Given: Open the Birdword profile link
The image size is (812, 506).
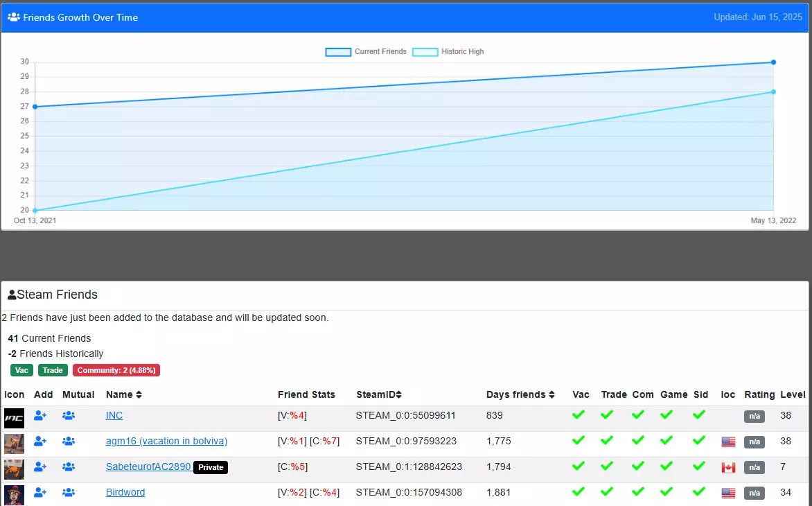Looking at the screenshot, I should pyautogui.click(x=125, y=492).
